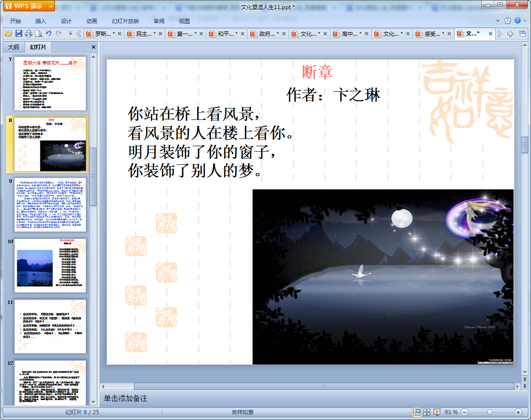The height and width of the screenshot is (420, 531).
Task: Zoom in with the plus button
Action: pos(518,412)
